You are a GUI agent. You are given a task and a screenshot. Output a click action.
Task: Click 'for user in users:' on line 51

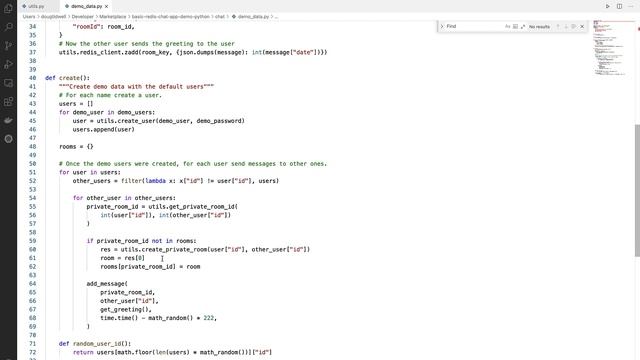(90, 172)
